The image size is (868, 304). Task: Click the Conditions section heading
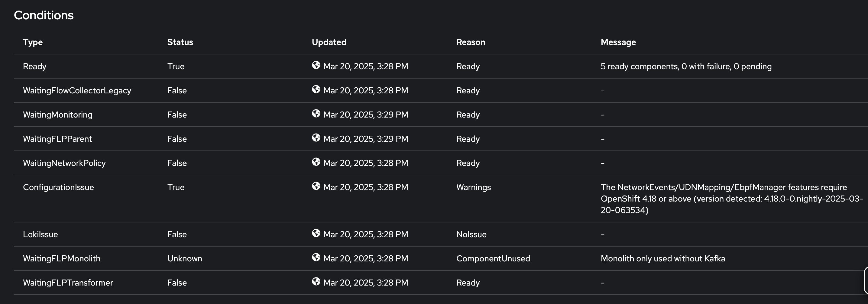coord(44,15)
